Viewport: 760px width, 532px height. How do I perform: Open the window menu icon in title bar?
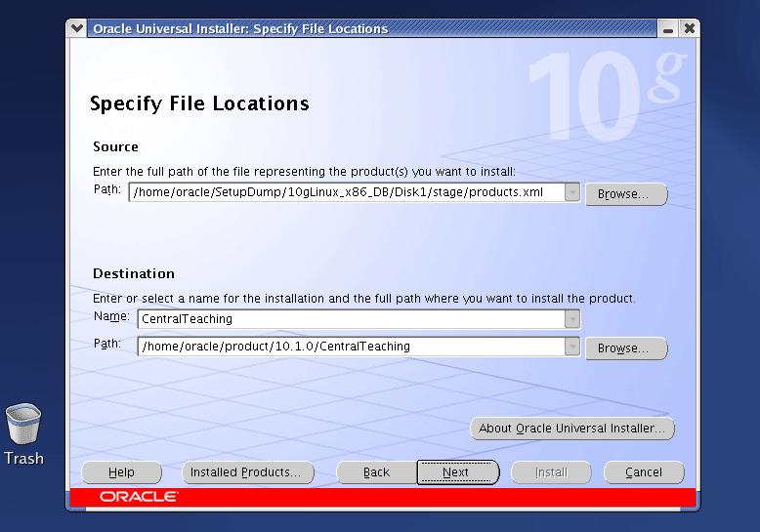pyautogui.click(x=78, y=28)
